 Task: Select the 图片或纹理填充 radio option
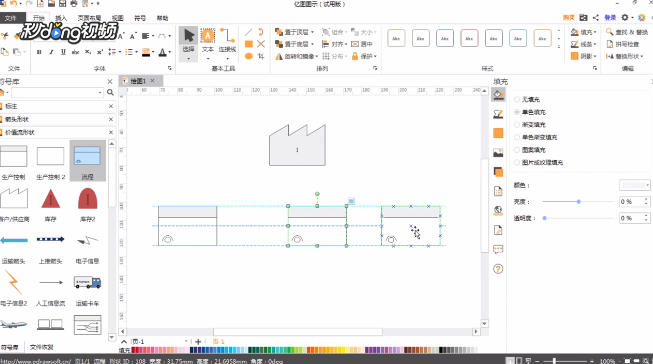tap(517, 162)
